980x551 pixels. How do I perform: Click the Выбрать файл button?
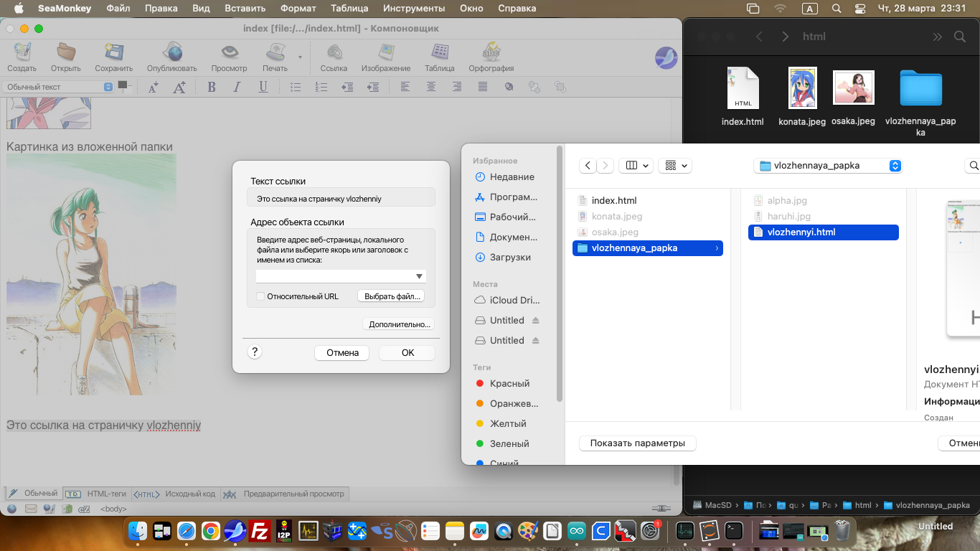click(x=391, y=296)
